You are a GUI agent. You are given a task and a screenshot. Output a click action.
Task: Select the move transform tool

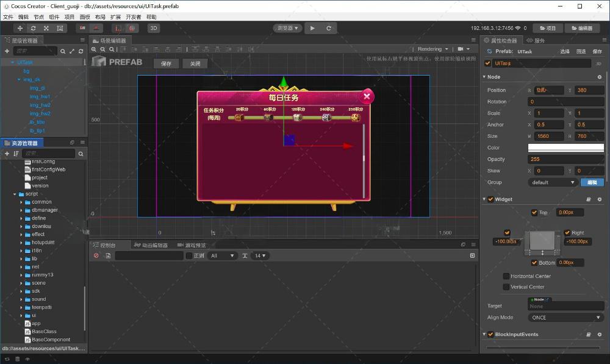20,28
